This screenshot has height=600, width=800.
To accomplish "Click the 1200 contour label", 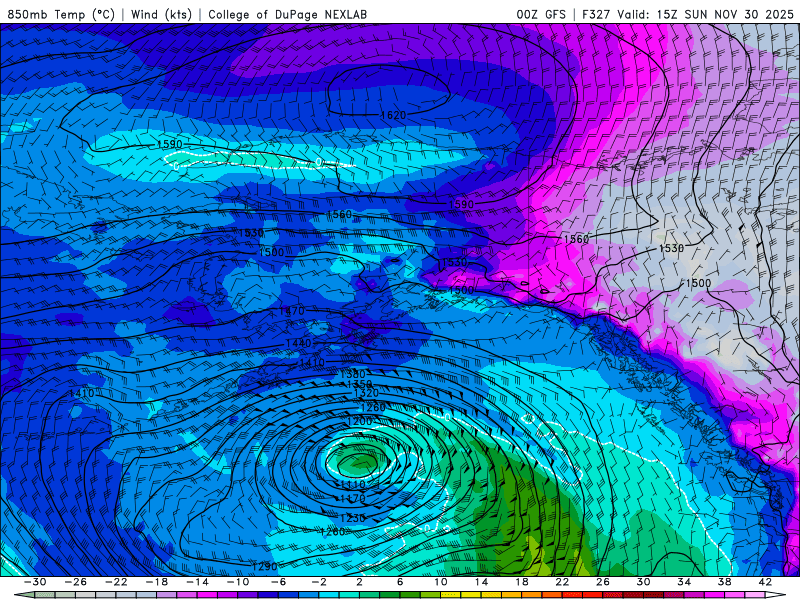I will [x=359, y=421].
